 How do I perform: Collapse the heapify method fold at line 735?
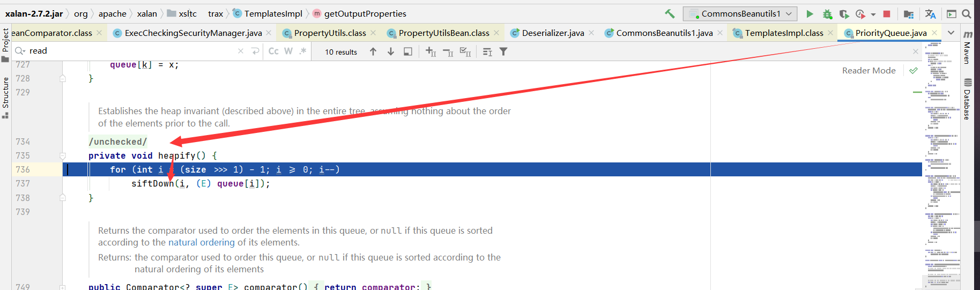[x=63, y=156]
